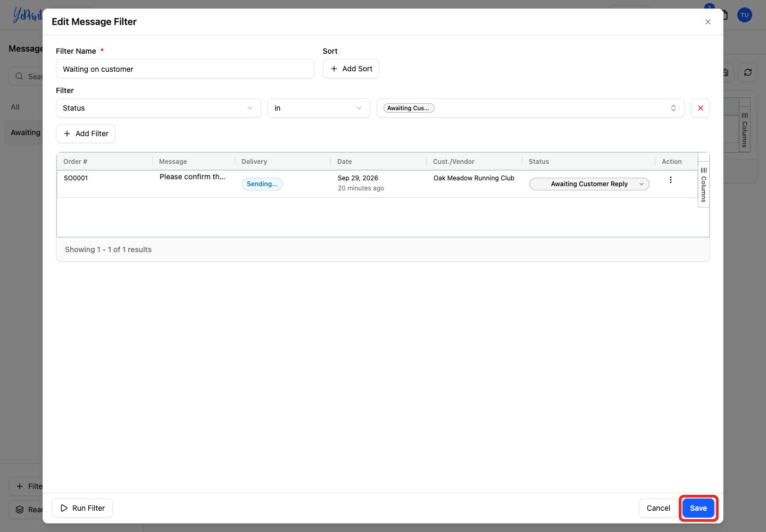Close the Edit Message Filter dialog
The width and height of the screenshot is (766, 532).
pos(707,22)
